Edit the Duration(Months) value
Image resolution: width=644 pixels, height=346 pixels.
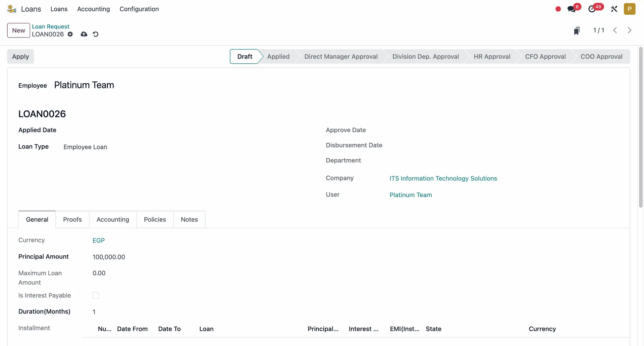click(x=94, y=312)
